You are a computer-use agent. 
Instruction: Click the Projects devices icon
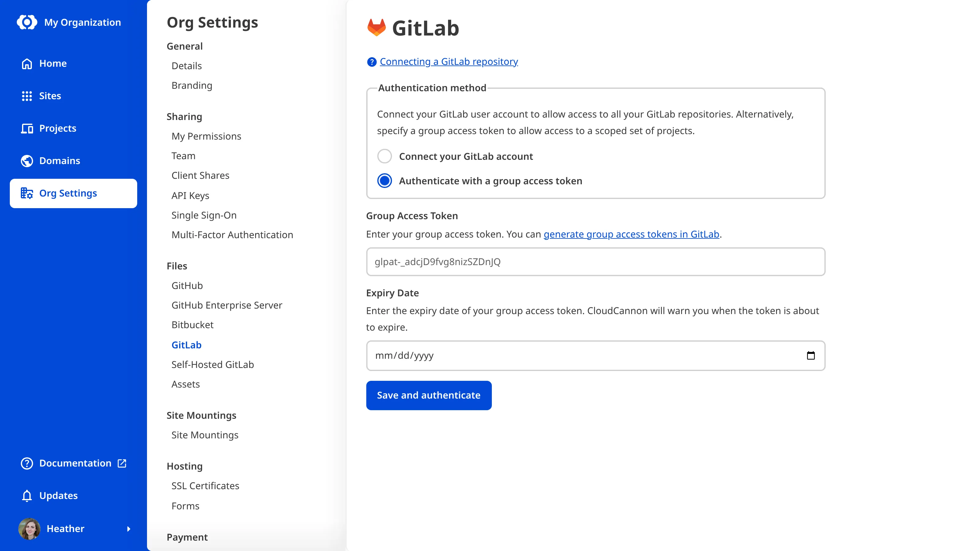click(x=27, y=129)
